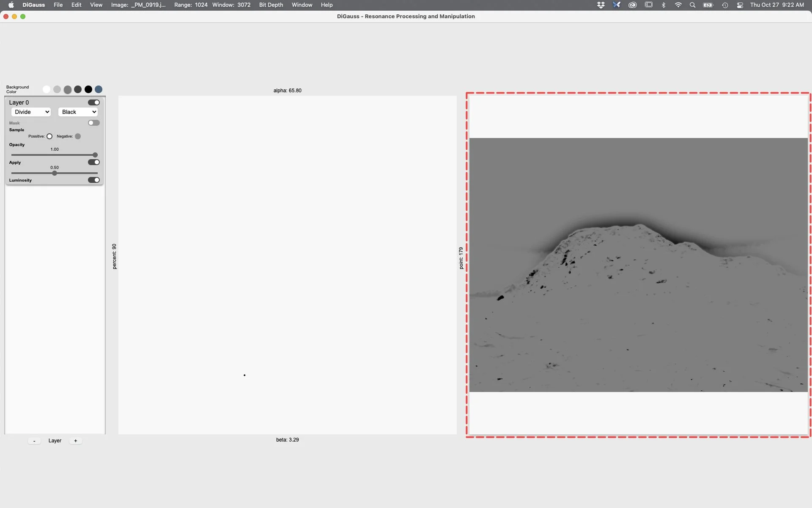
Task: Turn off the Apply switch
Action: click(x=93, y=162)
